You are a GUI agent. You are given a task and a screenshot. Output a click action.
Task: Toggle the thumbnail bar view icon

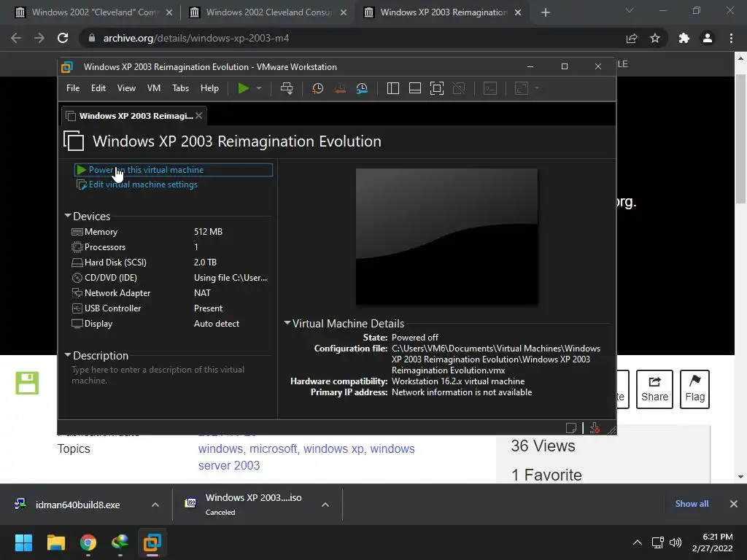[x=415, y=88]
